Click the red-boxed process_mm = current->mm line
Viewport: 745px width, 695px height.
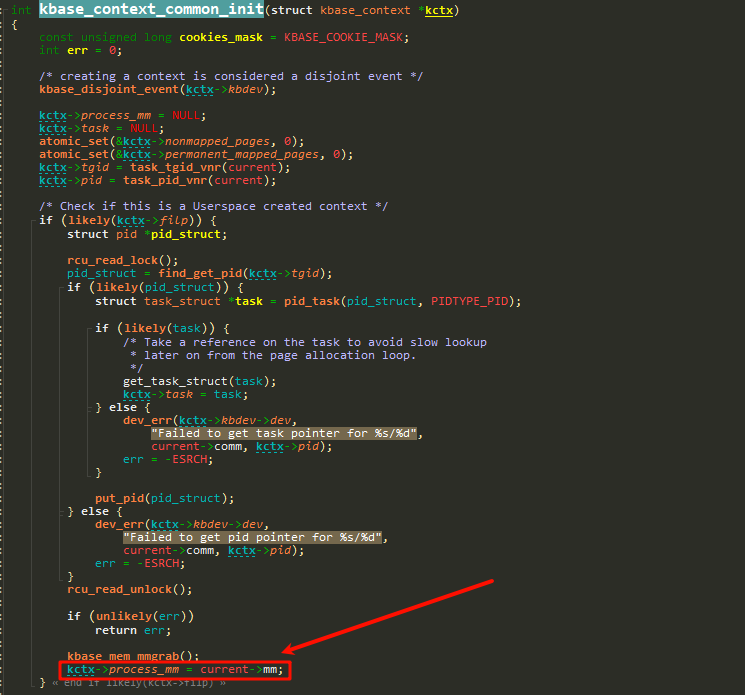(x=175, y=669)
